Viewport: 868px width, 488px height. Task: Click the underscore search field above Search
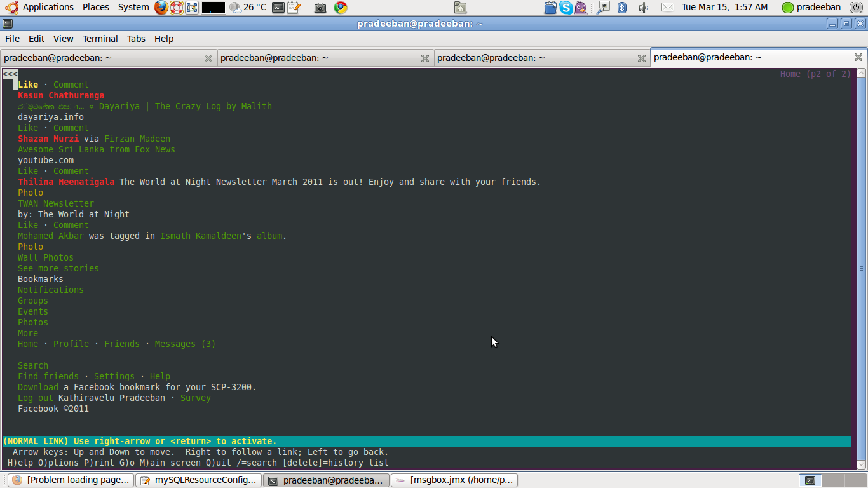pos(43,356)
